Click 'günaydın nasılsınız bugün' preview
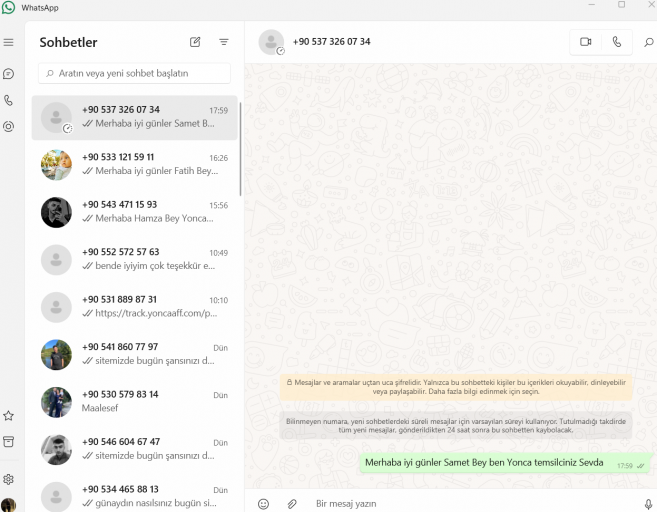 click(155, 503)
